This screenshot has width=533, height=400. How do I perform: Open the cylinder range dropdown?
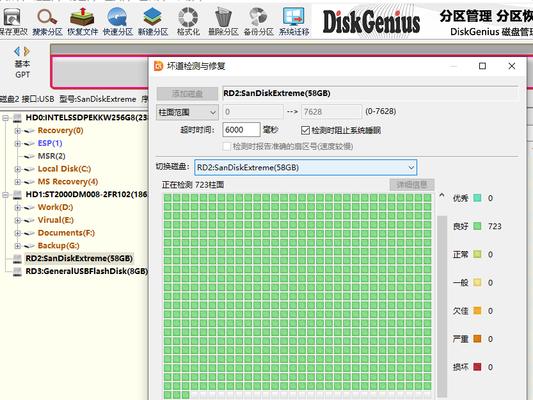(x=187, y=112)
